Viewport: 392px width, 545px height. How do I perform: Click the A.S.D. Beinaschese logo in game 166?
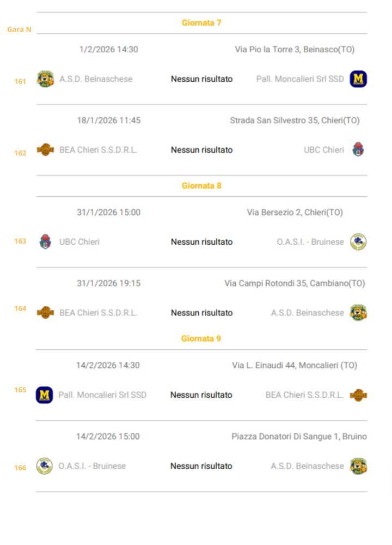point(358,466)
